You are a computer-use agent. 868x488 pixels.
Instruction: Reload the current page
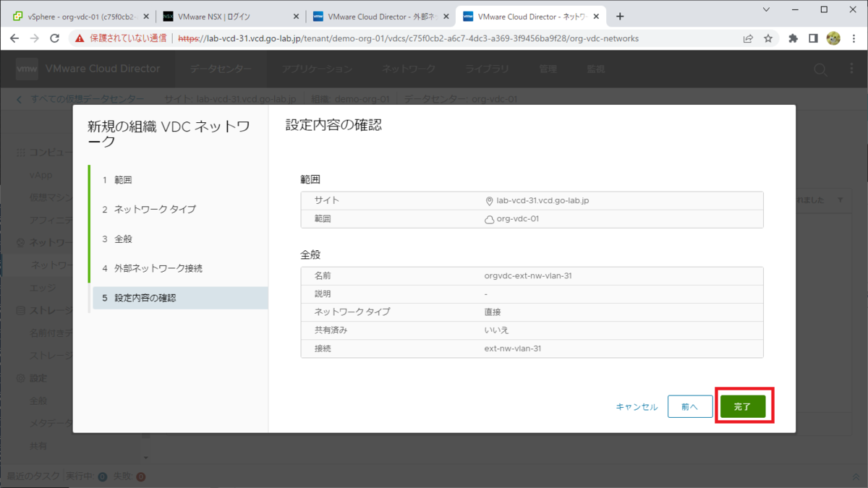pos(54,38)
